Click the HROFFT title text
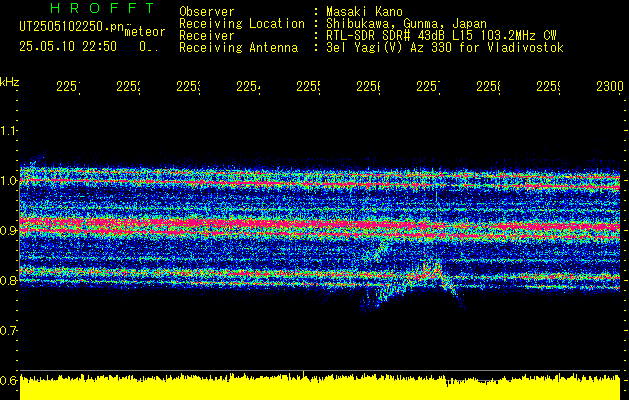This screenshot has height=400, width=629. tap(102, 8)
